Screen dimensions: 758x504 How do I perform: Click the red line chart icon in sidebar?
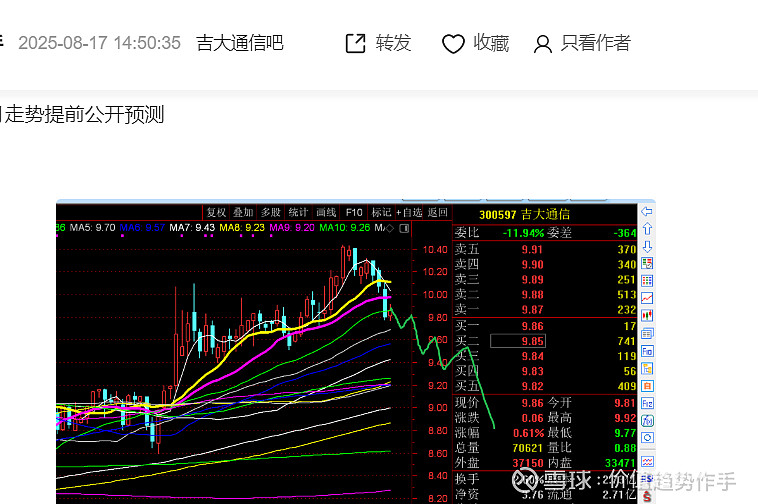click(647, 298)
